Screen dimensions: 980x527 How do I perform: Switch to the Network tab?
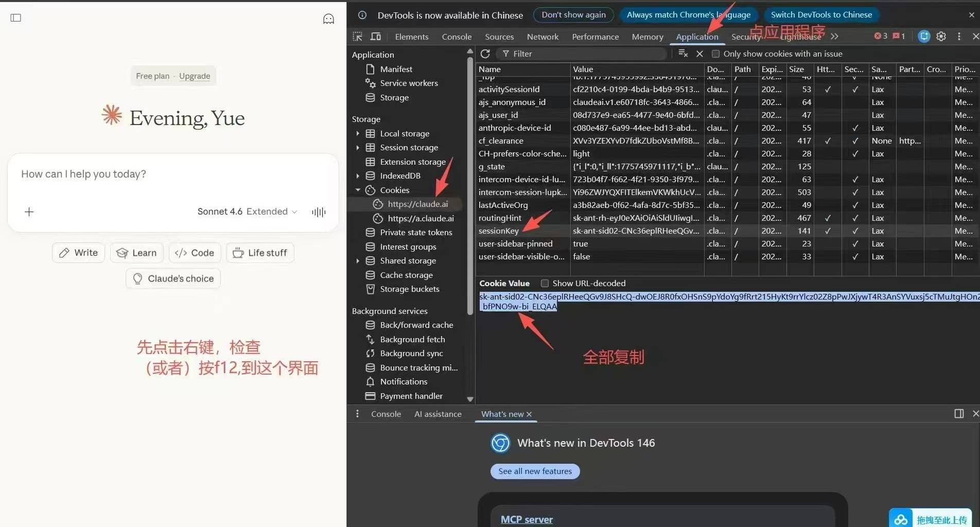point(542,37)
